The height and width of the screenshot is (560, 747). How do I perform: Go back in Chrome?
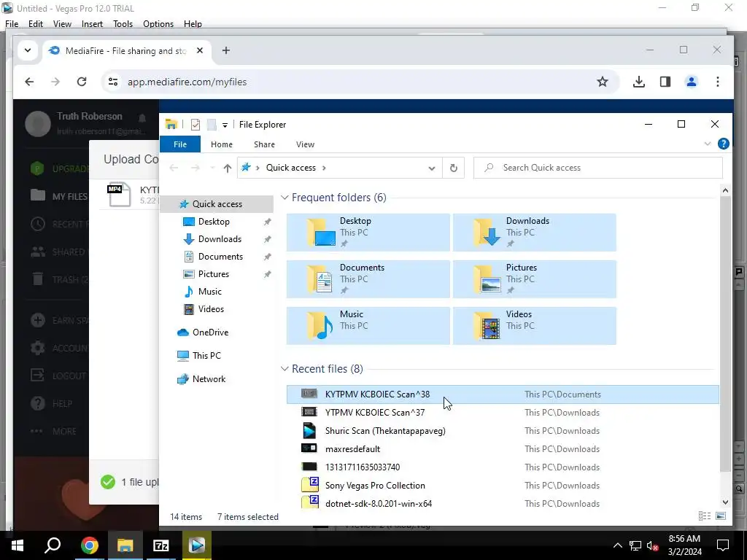[x=29, y=82]
